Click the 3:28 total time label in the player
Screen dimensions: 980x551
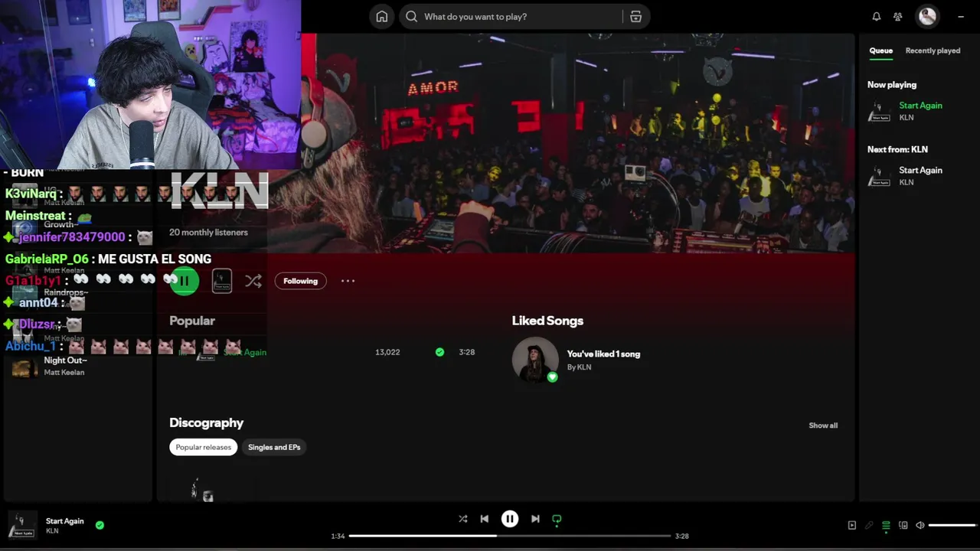(x=682, y=536)
